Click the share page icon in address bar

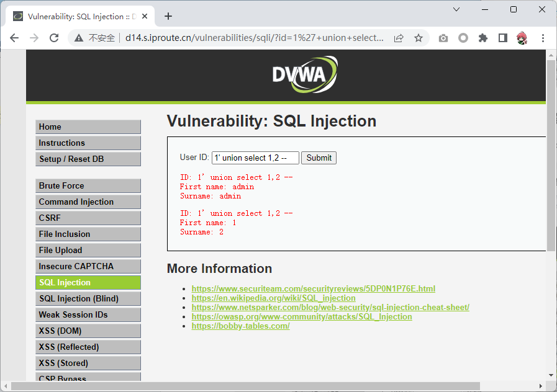click(399, 38)
